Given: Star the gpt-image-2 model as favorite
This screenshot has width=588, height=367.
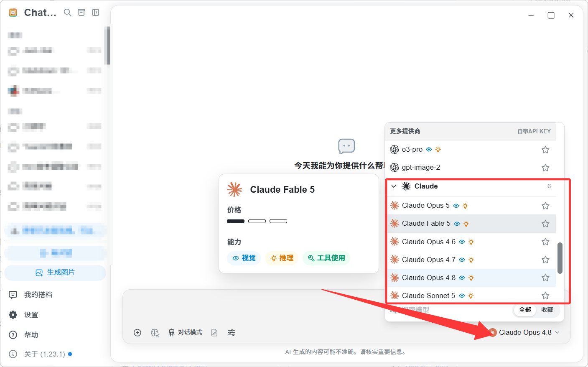Looking at the screenshot, I should 545,168.
